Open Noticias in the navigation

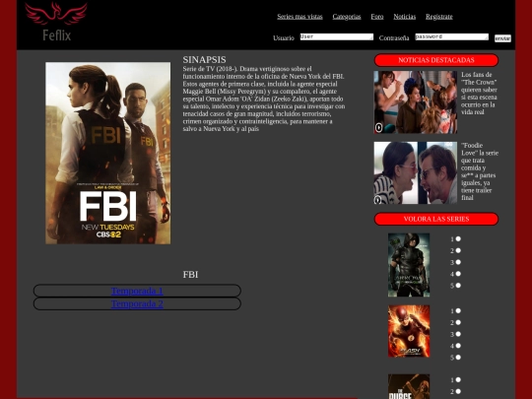tap(405, 17)
